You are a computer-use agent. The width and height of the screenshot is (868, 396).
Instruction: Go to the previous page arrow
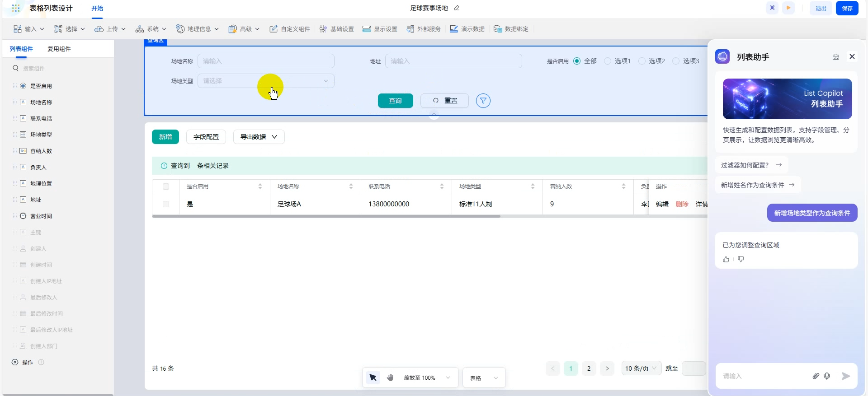[x=553, y=368]
